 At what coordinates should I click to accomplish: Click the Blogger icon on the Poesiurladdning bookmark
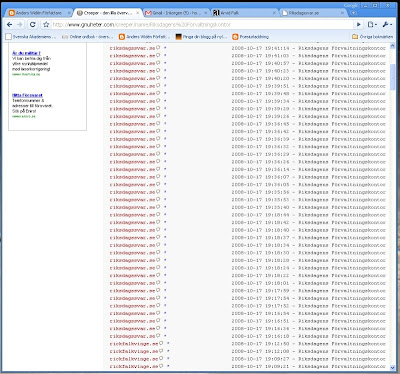[x=235, y=37]
